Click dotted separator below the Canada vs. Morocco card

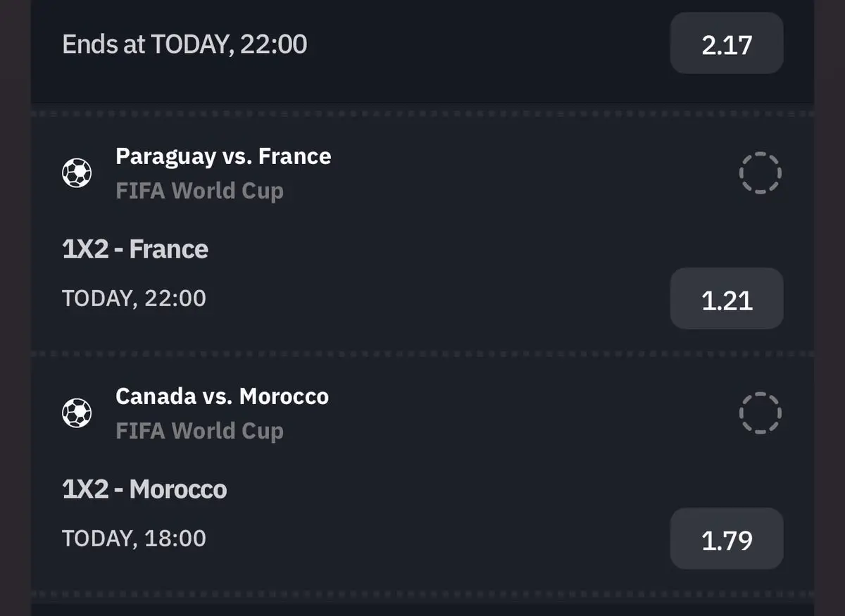[423, 594]
